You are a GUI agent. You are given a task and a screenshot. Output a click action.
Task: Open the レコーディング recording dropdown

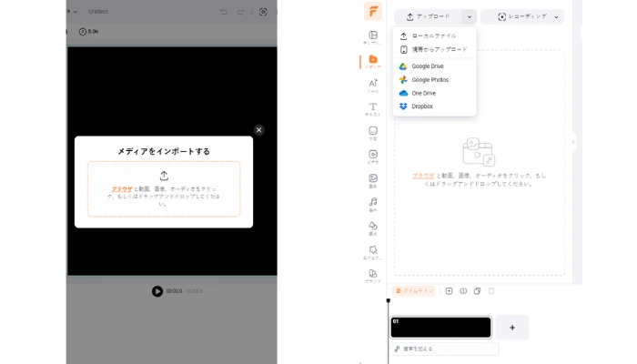coord(522,16)
